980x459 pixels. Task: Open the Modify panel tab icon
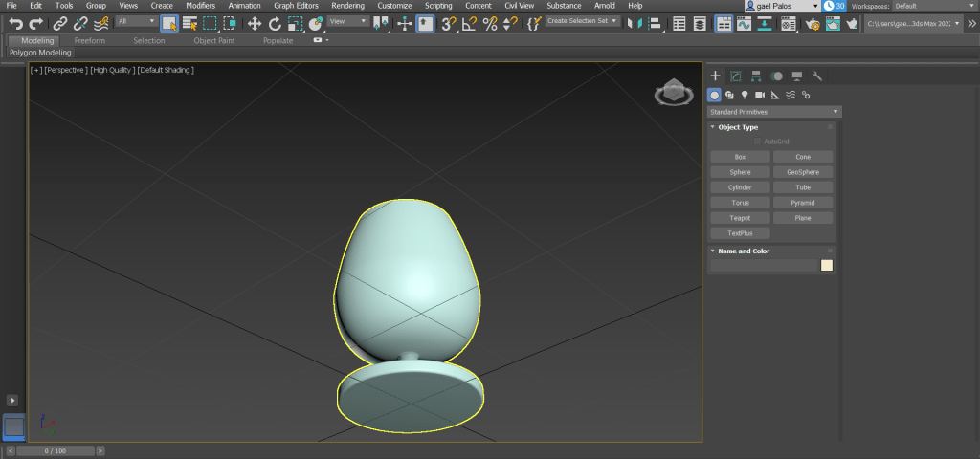click(x=735, y=76)
